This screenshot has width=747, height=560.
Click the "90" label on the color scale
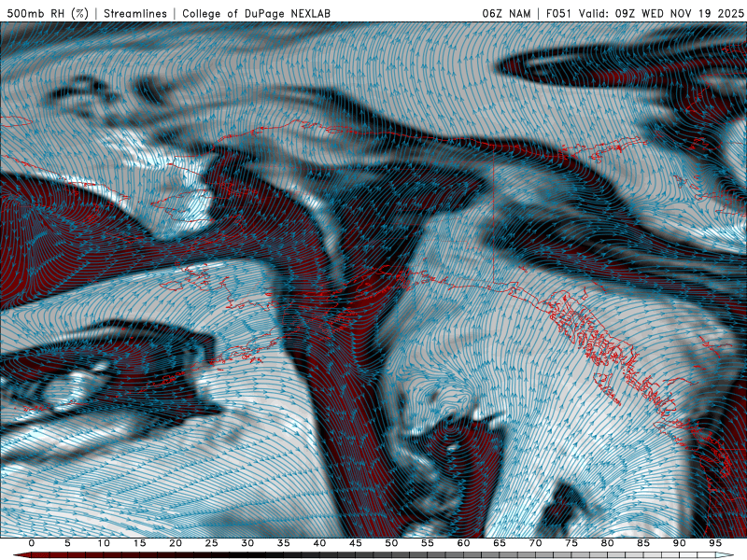point(679,543)
